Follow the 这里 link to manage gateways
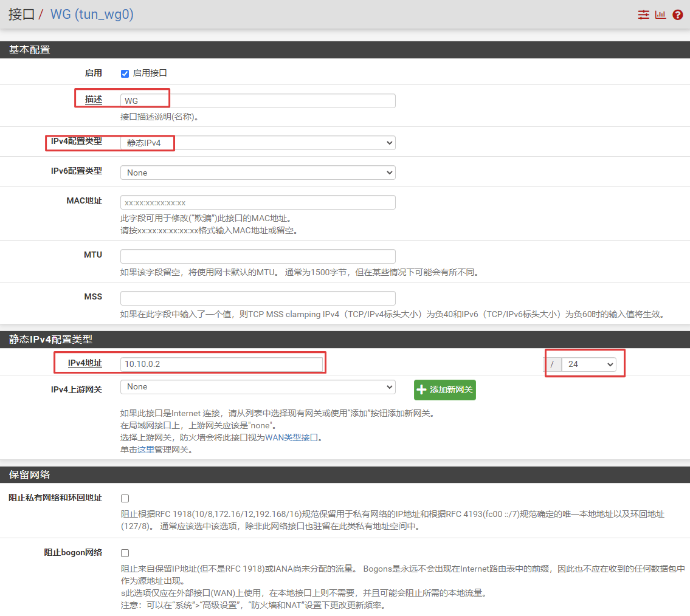The image size is (690, 616). coord(145,450)
